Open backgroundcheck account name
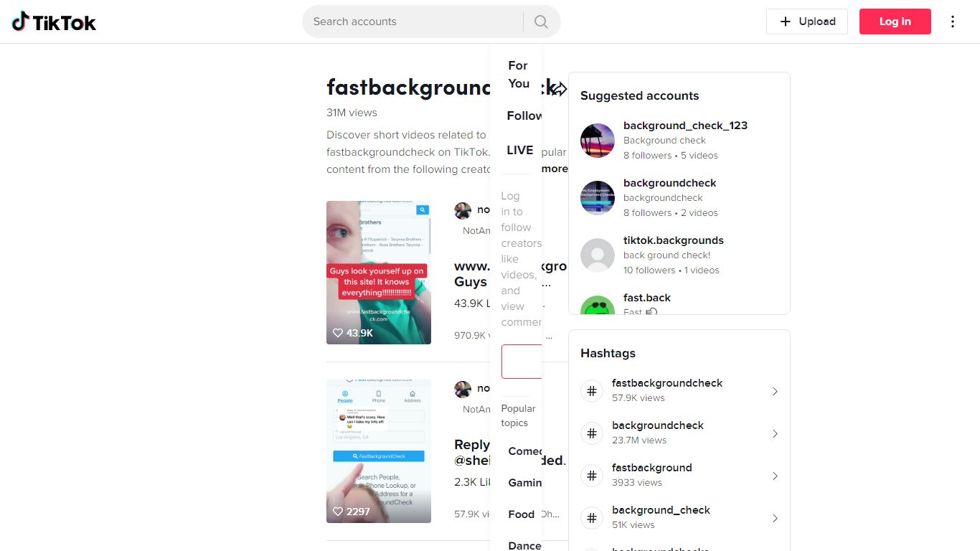This screenshot has height=551, width=980. point(669,183)
